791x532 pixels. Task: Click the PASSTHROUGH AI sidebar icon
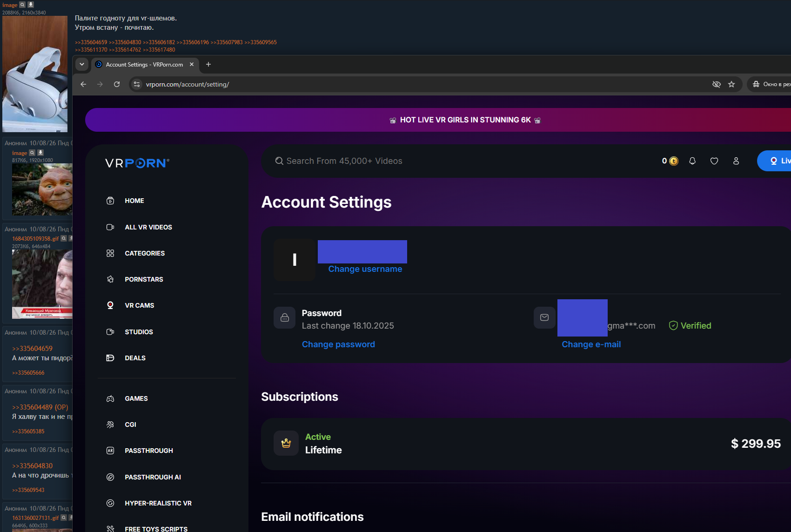click(110, 477)
